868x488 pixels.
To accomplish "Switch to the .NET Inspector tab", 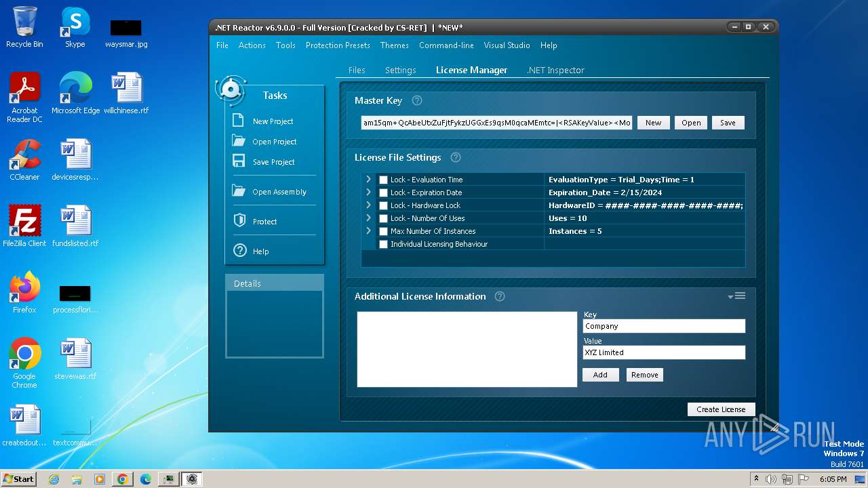I will (555, 70).
